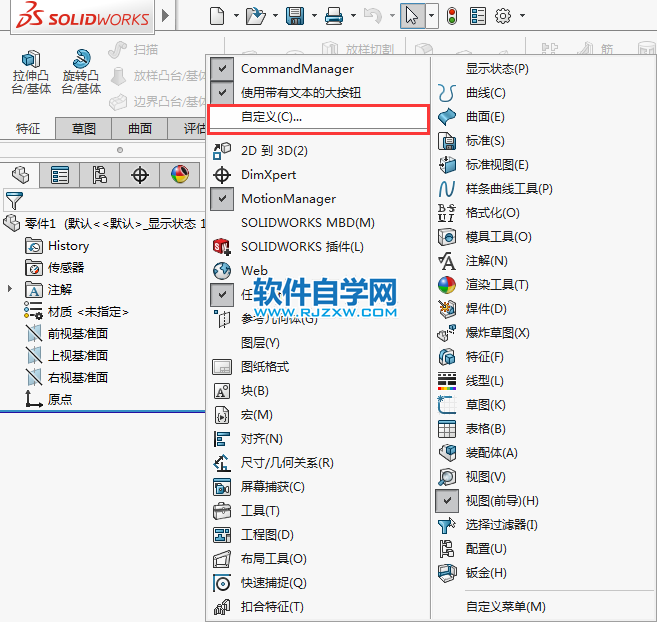Open the FeatureManager design tree tab
Viewport: 657px width, 622px height.
20,175
